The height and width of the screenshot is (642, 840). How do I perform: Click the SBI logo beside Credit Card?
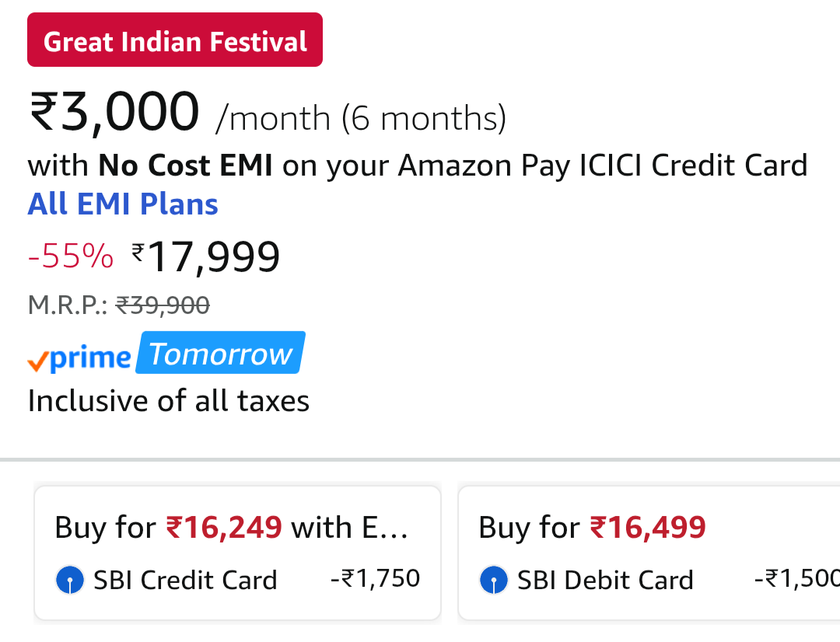tap(70, 580)
